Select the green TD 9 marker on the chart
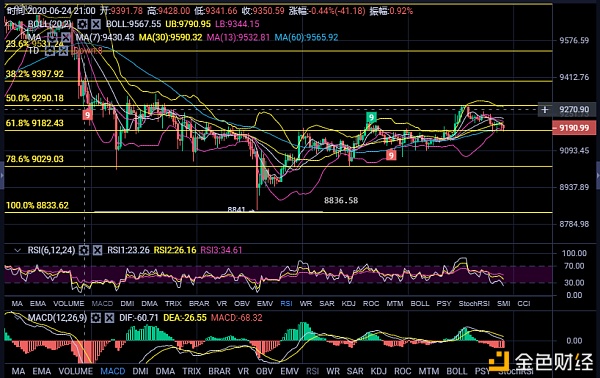This screenshot has height=378, width=600. (x=371, y=117)
